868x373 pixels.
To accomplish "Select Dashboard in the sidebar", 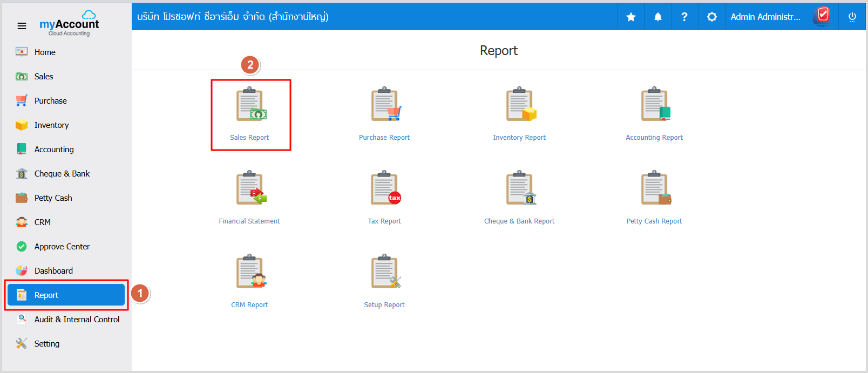I will (53, 271).
